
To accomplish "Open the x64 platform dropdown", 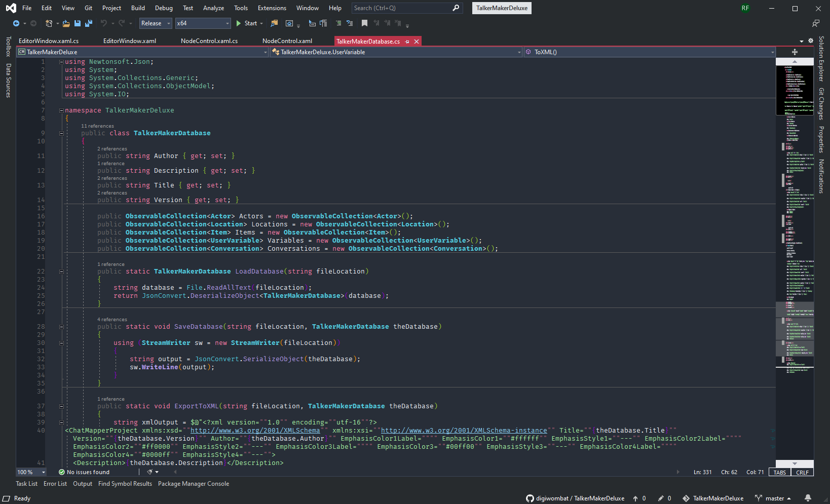I will point(203,23).
